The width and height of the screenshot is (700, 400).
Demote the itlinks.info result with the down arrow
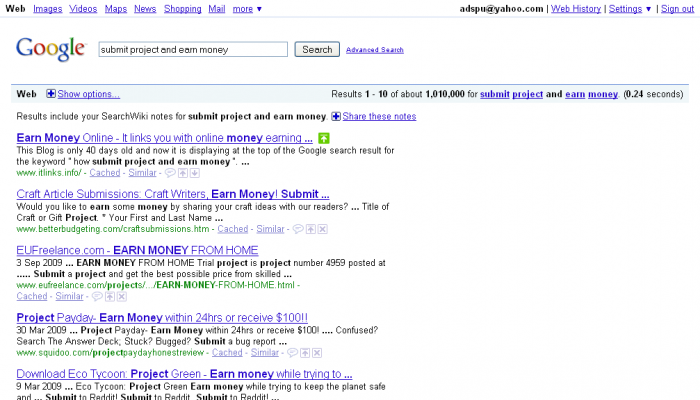click(x=195, y=173)
